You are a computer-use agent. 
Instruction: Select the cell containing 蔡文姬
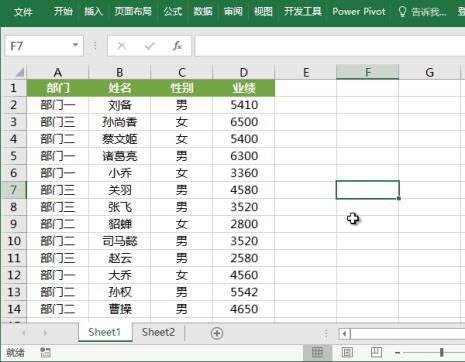click(120, 139)
